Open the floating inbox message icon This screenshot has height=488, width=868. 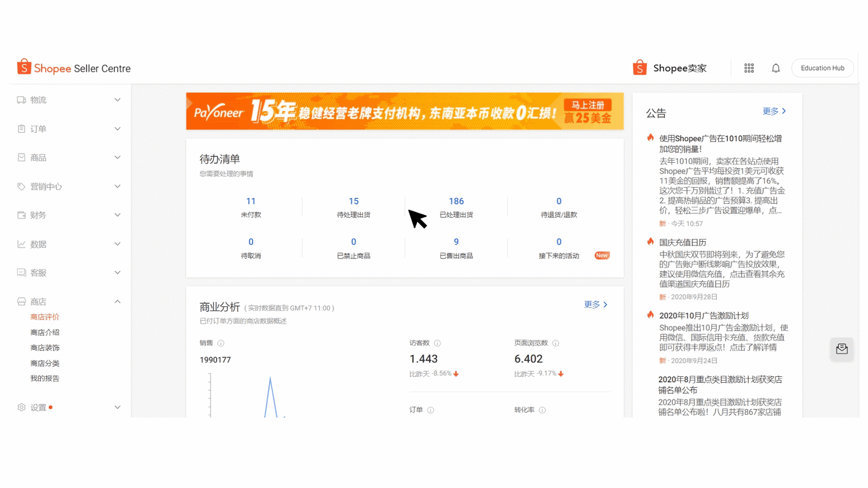[x=841, y=349]
